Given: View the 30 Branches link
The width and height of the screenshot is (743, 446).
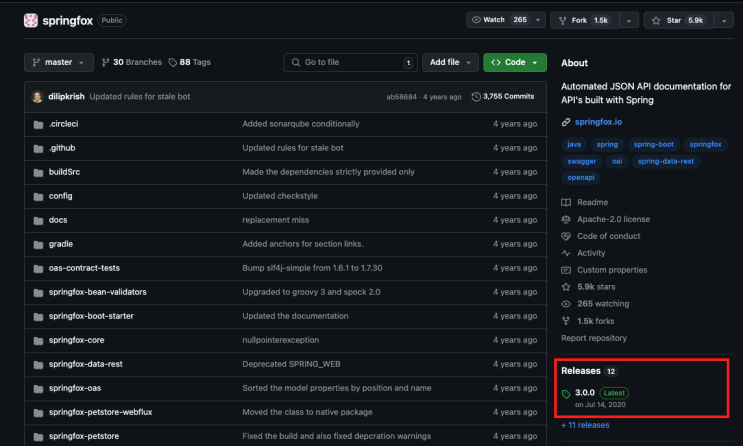Looking at the screenshot, I should (x=132, y=62).
